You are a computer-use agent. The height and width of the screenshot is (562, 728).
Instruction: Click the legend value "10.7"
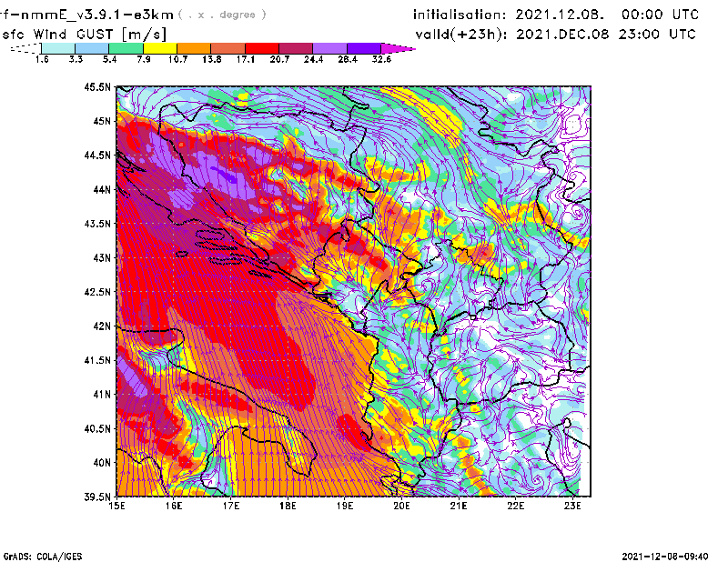(x=177, y=59)
